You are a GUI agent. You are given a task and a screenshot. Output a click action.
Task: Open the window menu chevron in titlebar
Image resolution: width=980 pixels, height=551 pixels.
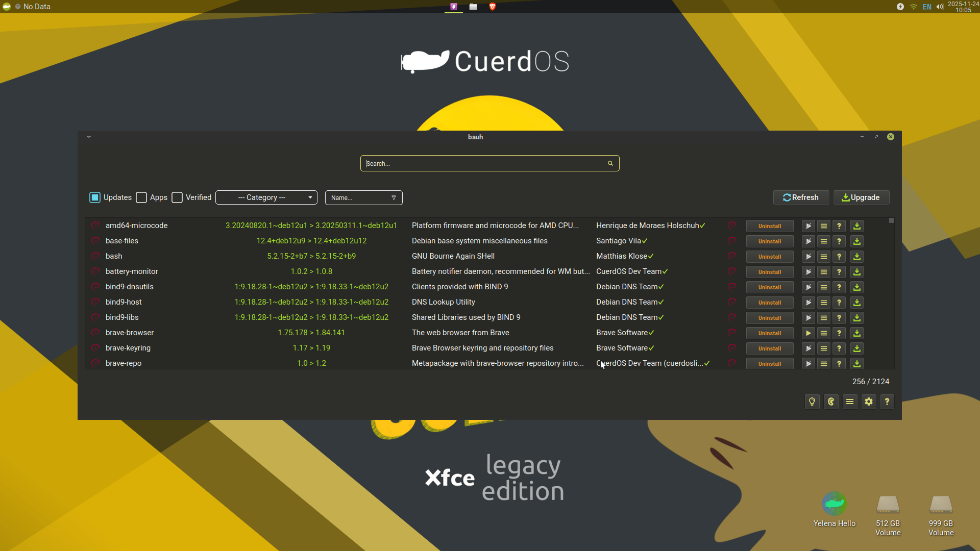coord(89,137)
